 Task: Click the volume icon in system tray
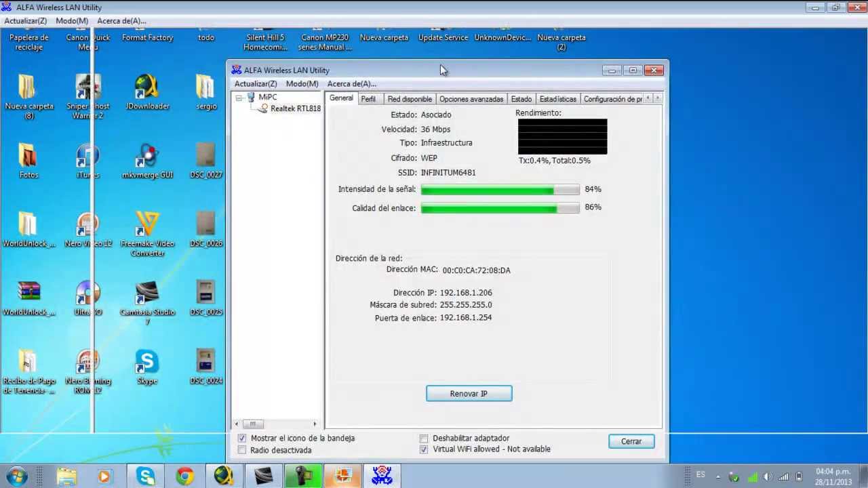pyautogui.click(x=767, y=476)
